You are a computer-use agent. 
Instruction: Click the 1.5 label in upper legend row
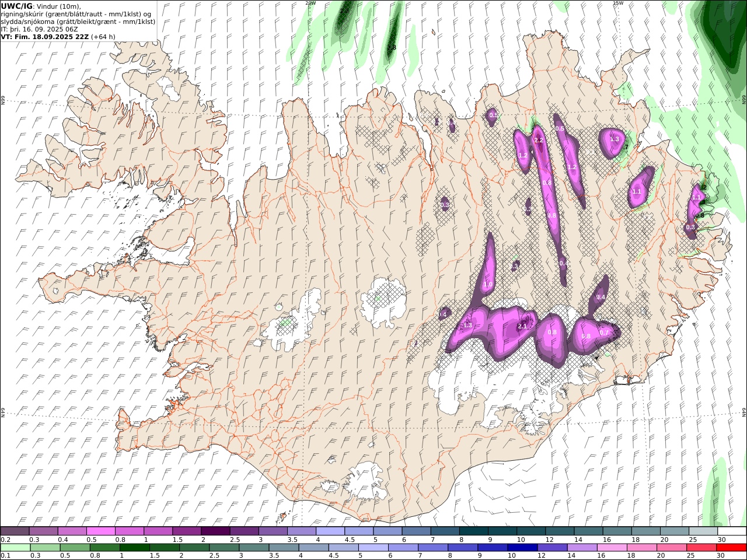[x=177, y=540]
